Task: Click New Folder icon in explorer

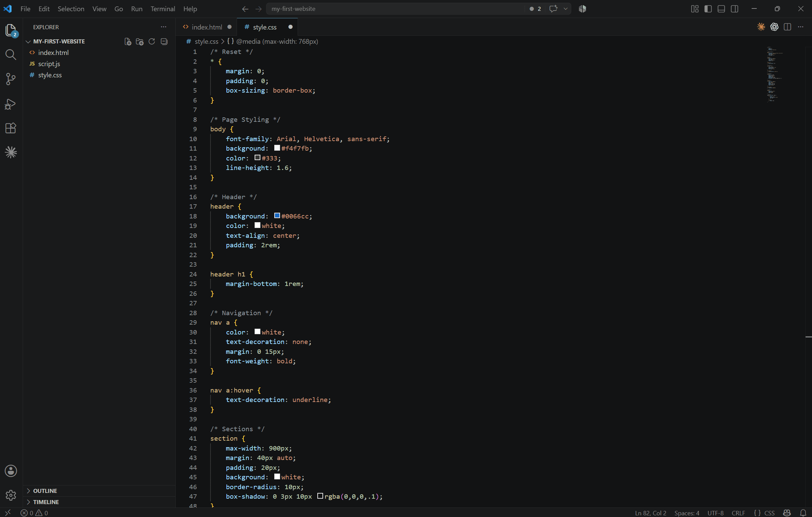Action: click(x=140, y=41)
